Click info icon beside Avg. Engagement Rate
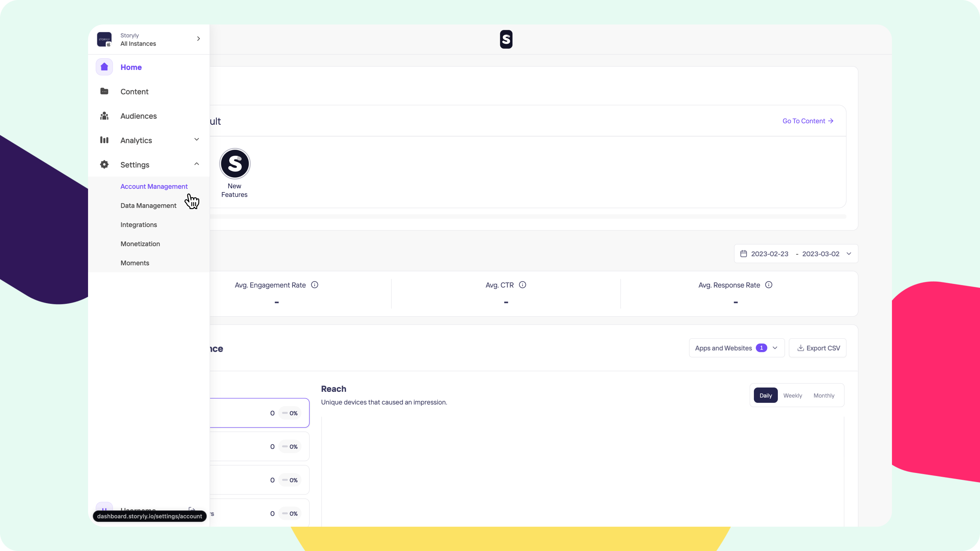The height and width of the screenshot is (551, 980). click(x=315, y=285)
